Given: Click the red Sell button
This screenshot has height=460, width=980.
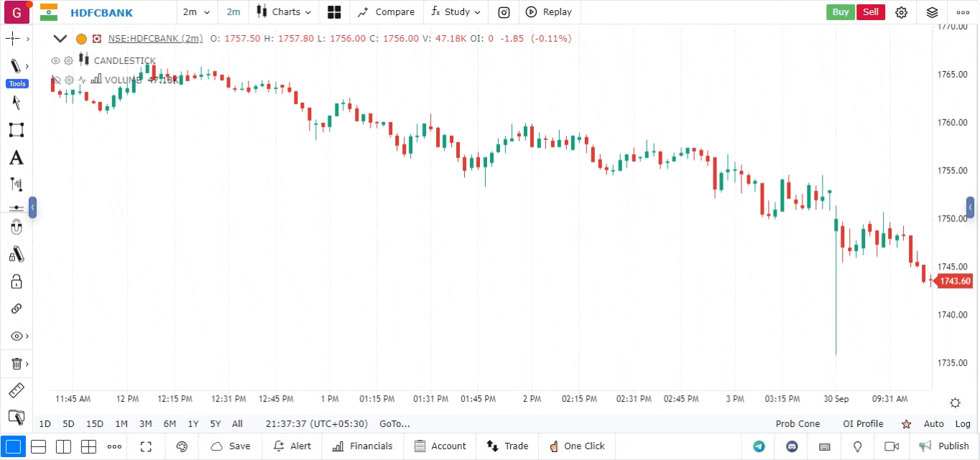Looking at the screenshot, I should 870,12.
